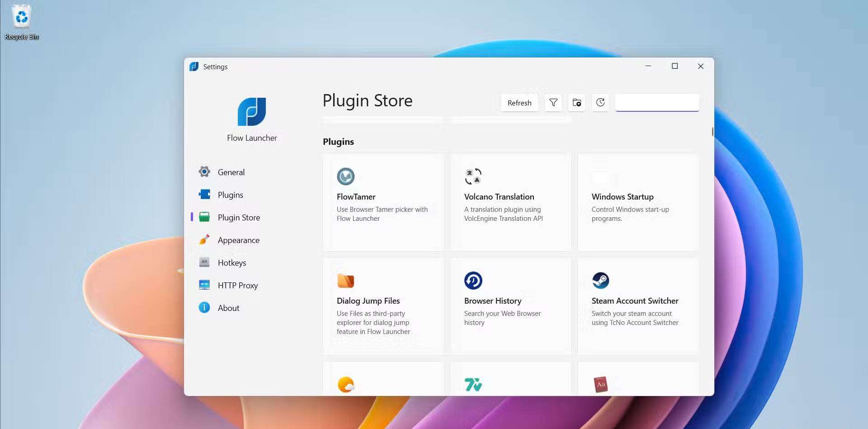Select the red dictionary Aa plugin icon
The width and height of the screenshot is (868, 429).
click(x=601, y=385)
